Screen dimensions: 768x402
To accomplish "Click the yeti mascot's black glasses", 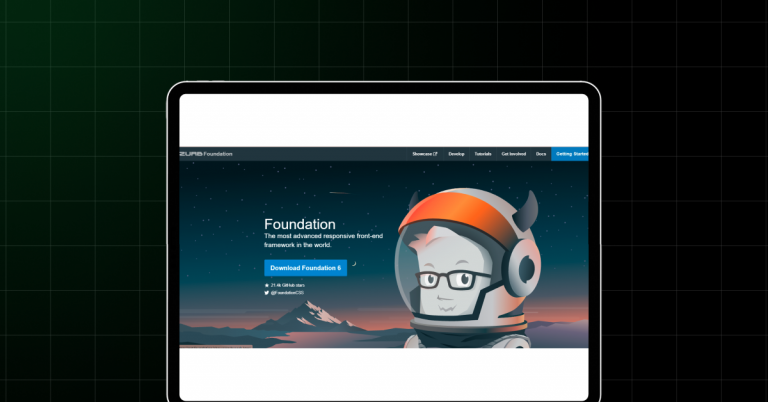I will (x=446, y=280).
